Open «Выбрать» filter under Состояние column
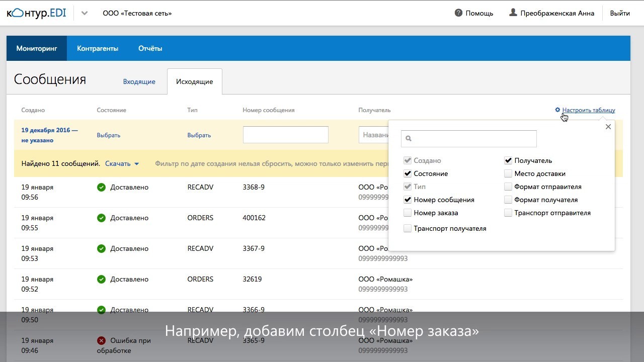 [109, 135]
